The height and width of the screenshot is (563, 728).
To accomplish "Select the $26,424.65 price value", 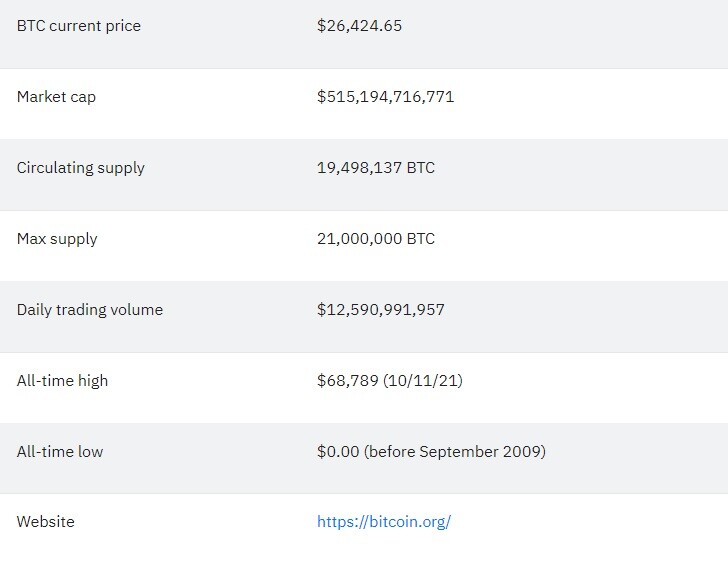I will 359,26.
